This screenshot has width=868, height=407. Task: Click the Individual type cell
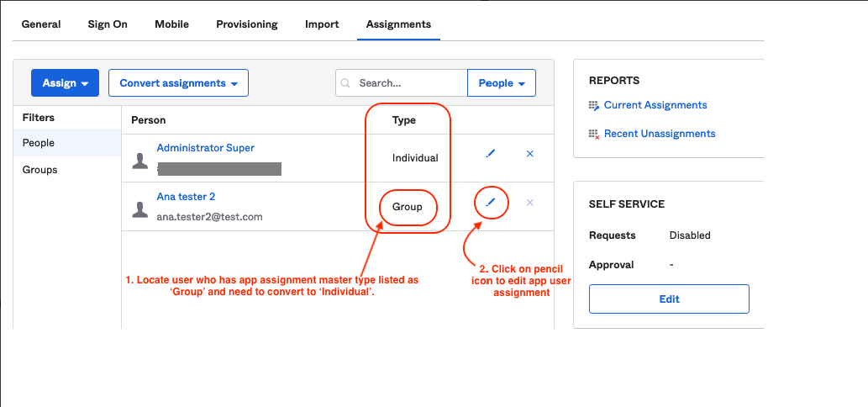(415, 158)
